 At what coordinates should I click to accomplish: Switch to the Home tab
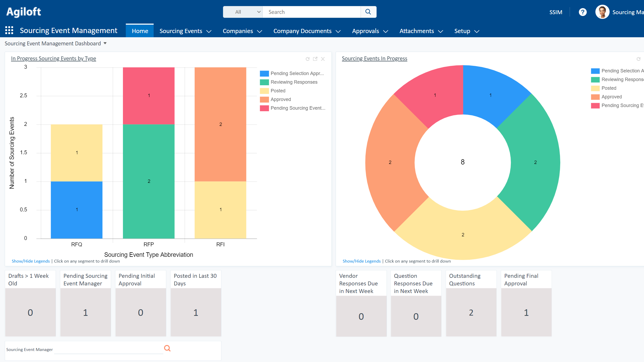tap(140, 31)
